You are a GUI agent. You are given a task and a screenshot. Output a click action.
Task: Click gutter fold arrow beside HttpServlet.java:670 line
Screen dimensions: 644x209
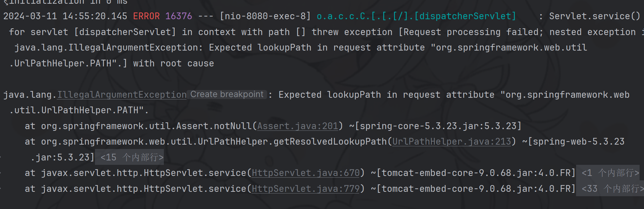click(1, 173)
